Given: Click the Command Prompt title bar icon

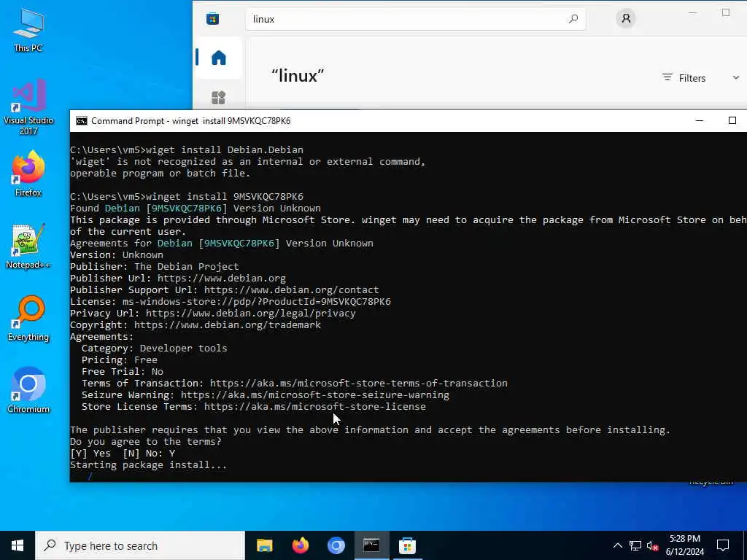Looking at the screenshot, I should tap(82, 121).
